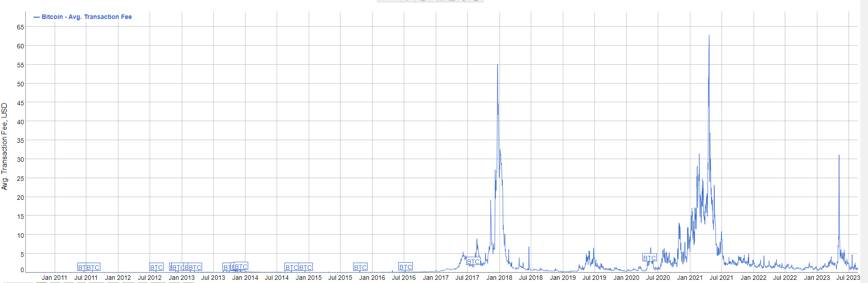Click the peak of the 2021 fee spike

(x=709, y=36)
